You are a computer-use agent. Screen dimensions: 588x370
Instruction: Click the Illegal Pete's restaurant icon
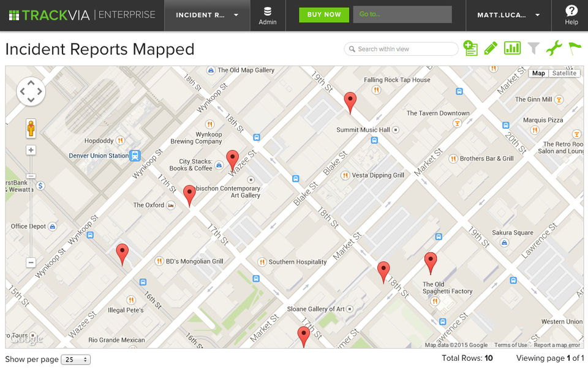(131, 300)
